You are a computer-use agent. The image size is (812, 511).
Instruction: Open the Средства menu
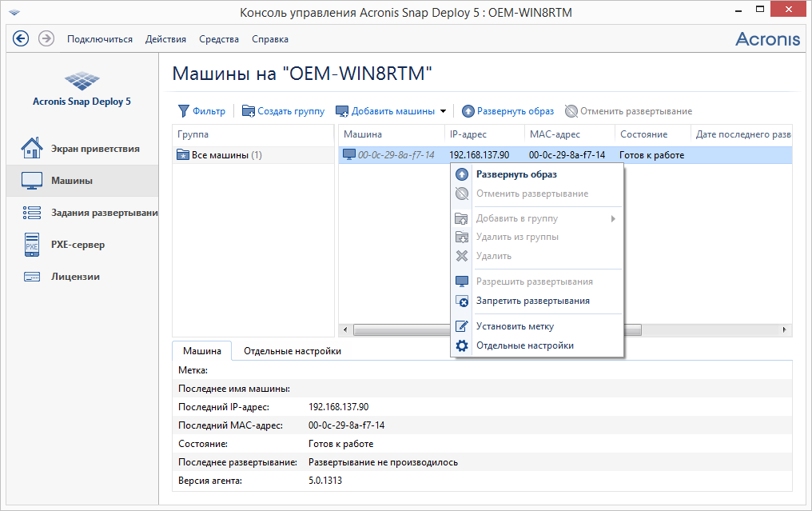219,39
